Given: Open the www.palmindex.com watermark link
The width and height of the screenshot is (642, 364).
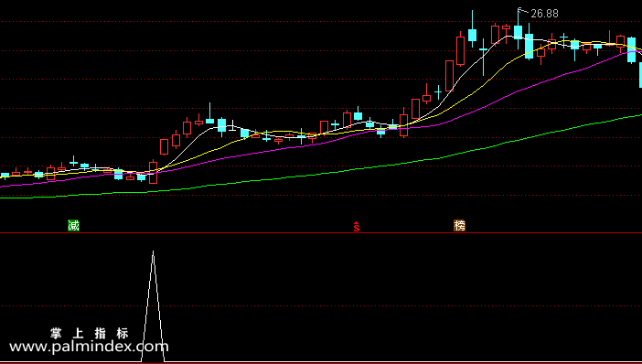Looking at the screenshot, I should point(89,347).
